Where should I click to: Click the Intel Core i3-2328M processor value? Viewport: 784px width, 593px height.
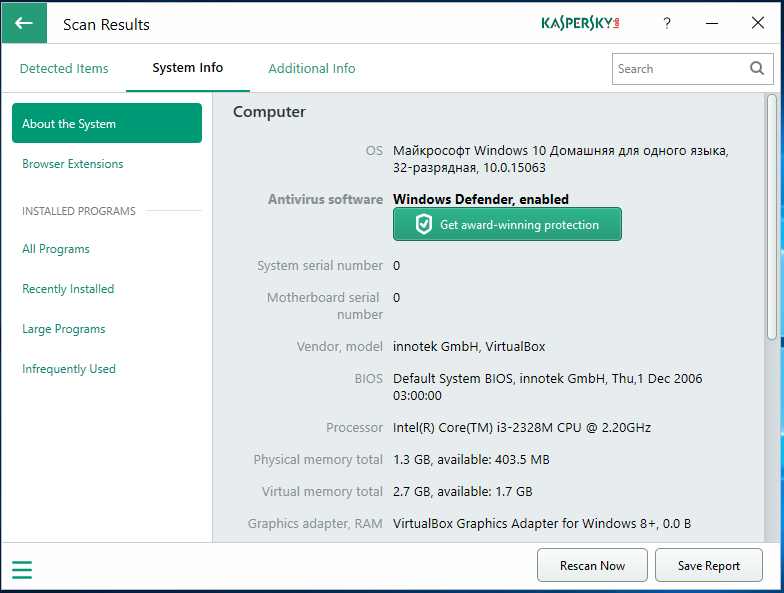coord(522,428)
